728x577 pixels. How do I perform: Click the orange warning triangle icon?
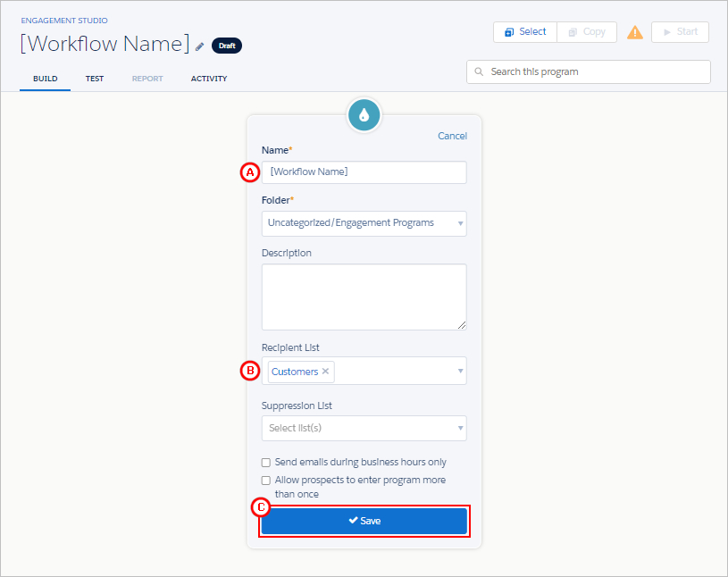(635, 32)
